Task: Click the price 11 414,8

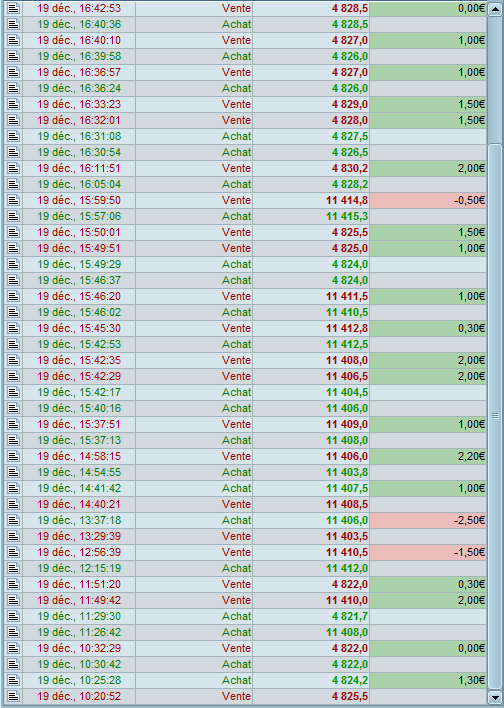Action: [x=347, y=200]
